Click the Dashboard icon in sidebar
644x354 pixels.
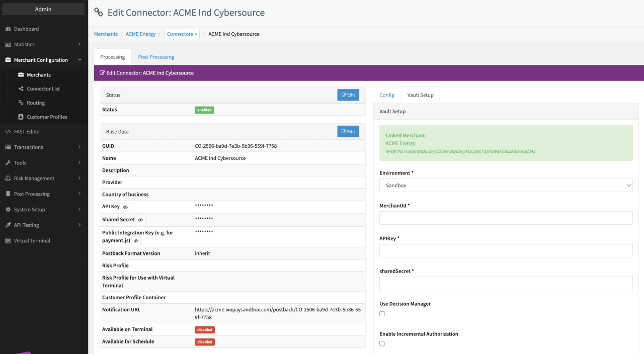tap(8, 29)
